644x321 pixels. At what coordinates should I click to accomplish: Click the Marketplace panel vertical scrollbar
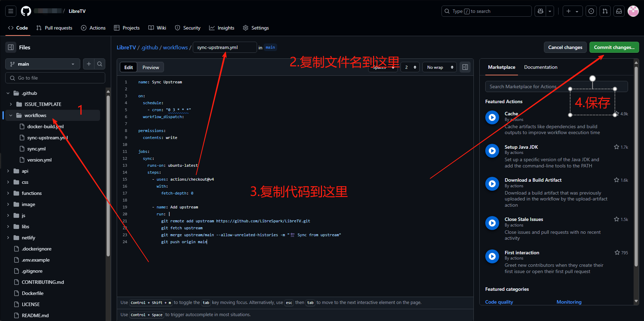point(636,167)
